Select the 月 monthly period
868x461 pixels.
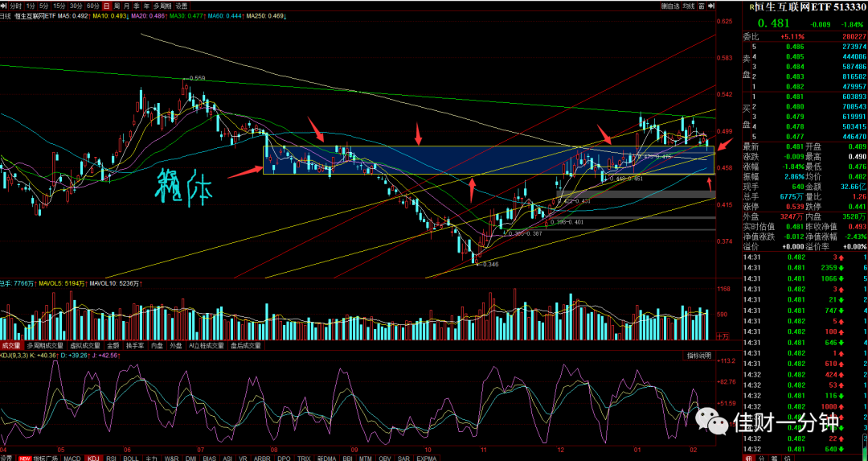point(127,6)
